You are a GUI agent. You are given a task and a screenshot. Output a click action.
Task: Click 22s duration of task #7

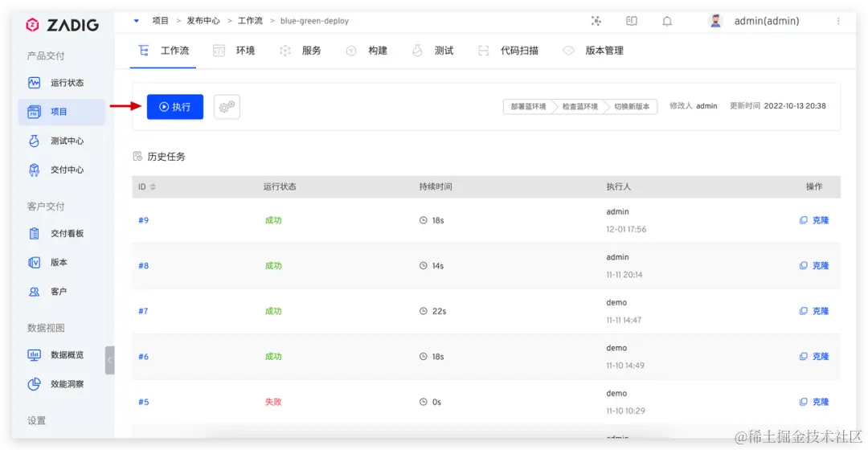439,311
